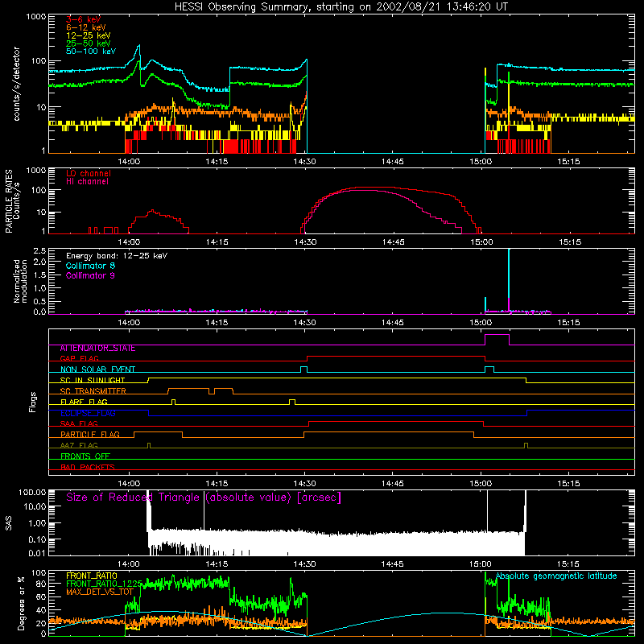This screenshot has height=644, width=644.
Task: Click the HI channel legend label
Action: (87, 181)
